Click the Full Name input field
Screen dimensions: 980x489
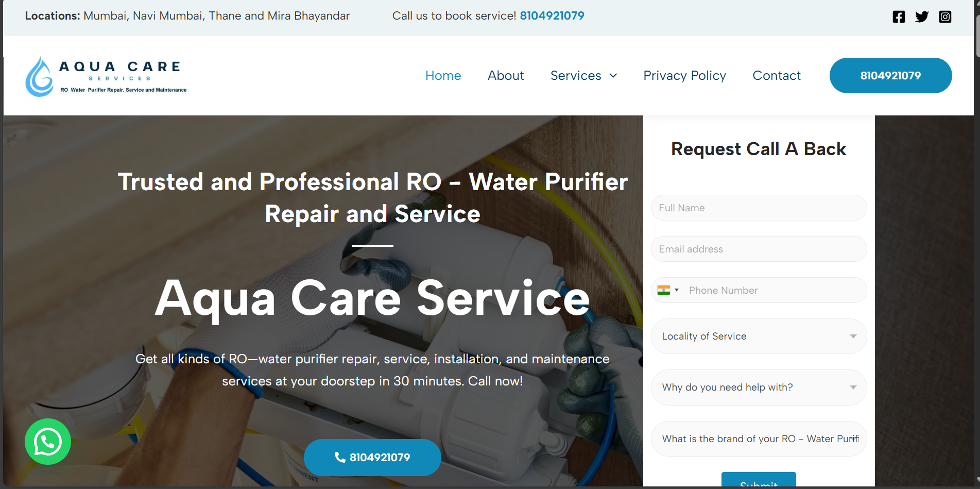759,208
